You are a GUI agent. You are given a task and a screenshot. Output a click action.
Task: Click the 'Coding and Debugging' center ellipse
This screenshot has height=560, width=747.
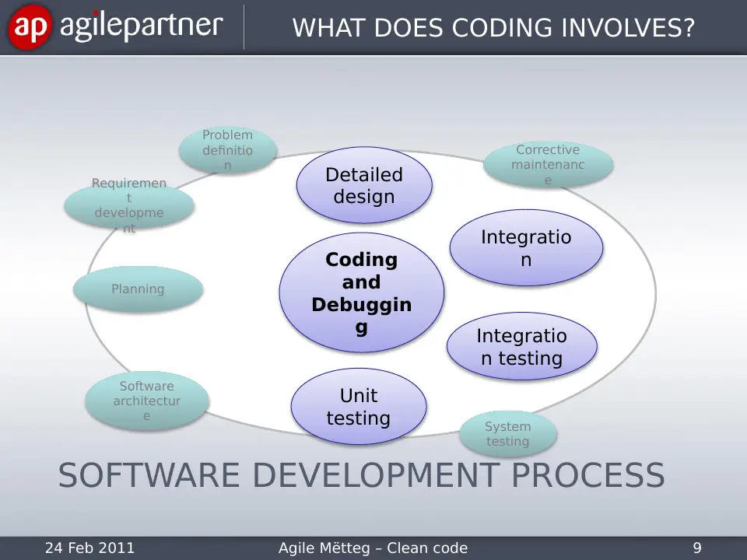pyautogui.click(x=362, y=292)
